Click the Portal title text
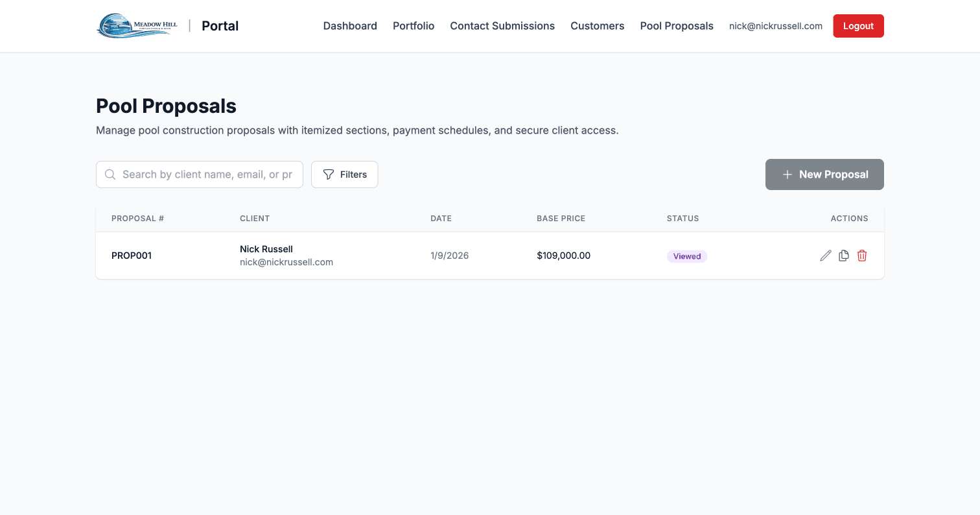980x515 pixels. 220,26
